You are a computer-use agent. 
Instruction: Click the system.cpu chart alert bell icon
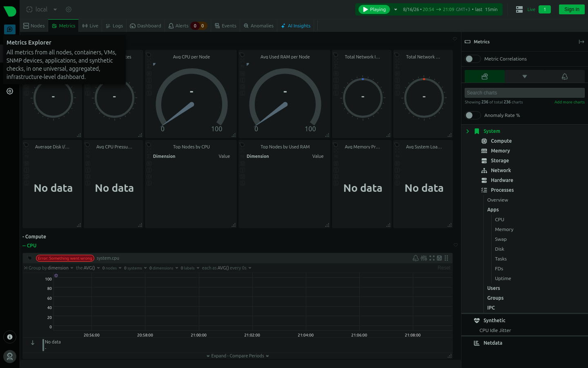[x=415, y=258]
